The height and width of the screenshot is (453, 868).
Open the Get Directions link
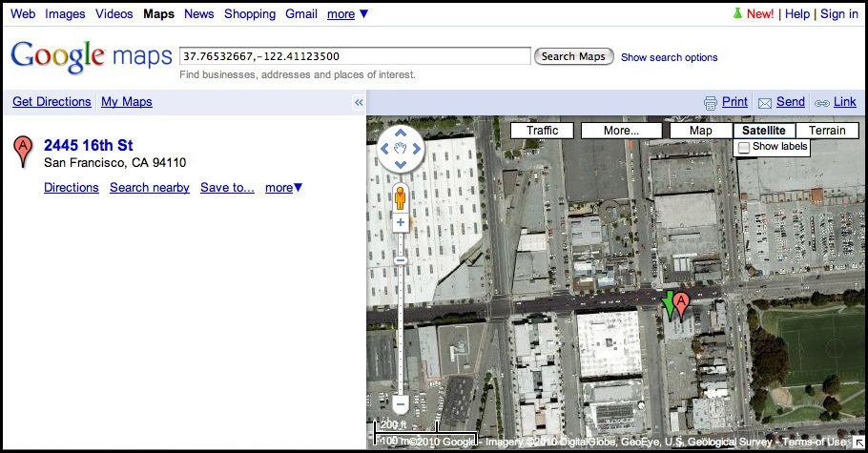(x=52, y=102)
